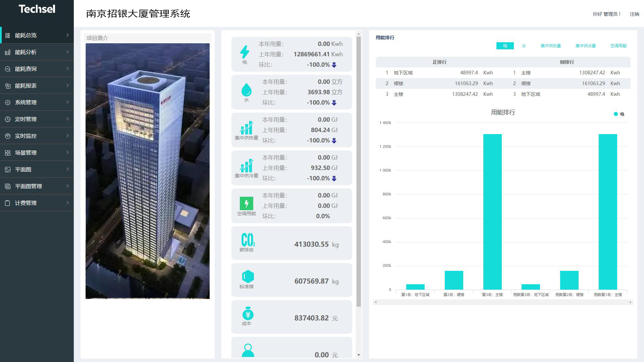Screen dimensions: 644x362
Task: Switch to the 水 ranking tab
Action: click(x=524, y=46)
